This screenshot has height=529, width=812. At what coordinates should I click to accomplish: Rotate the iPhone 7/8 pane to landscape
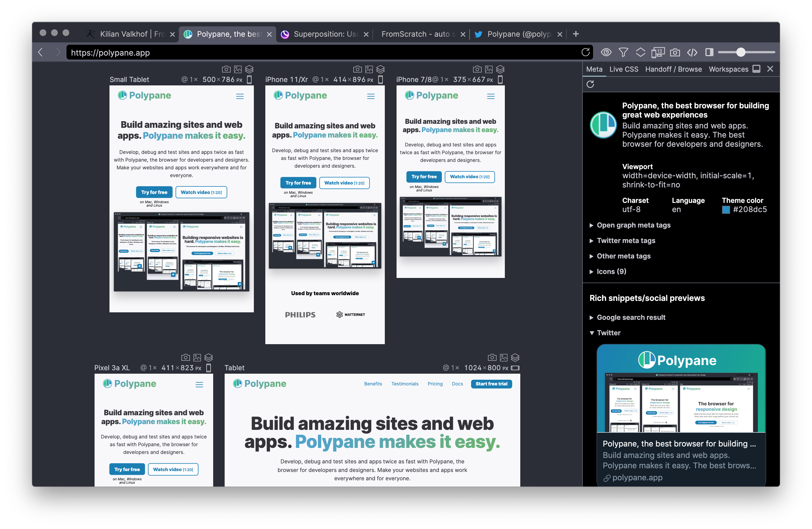click(x=500, y=79)
